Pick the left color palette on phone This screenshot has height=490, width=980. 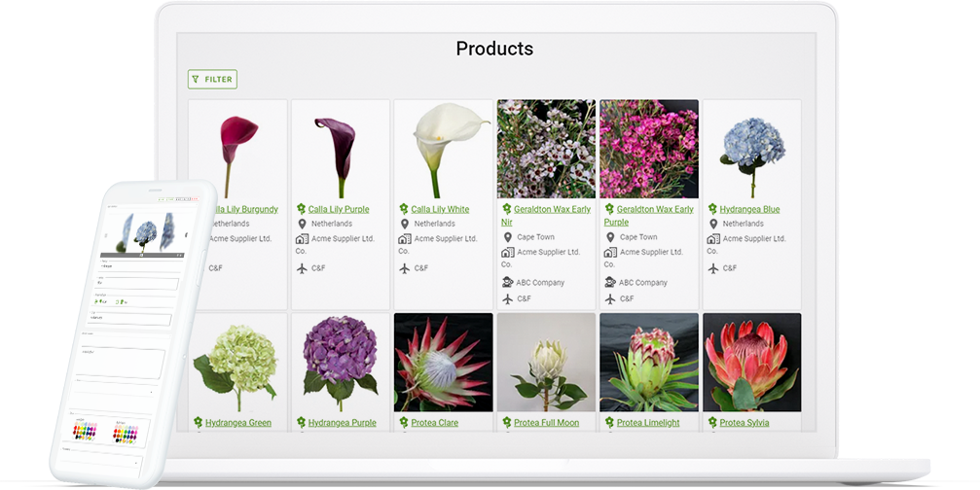tap(86, 429)
